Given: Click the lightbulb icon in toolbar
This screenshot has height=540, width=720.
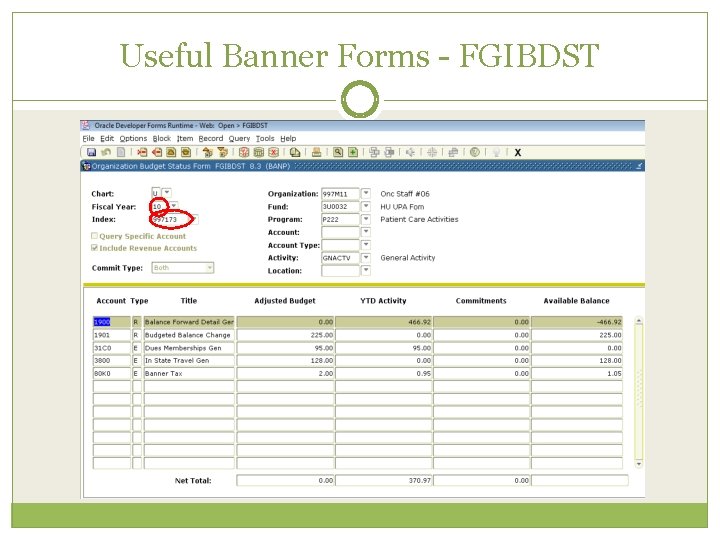Looking at the screenshot, I should click(x=496, y=152).
